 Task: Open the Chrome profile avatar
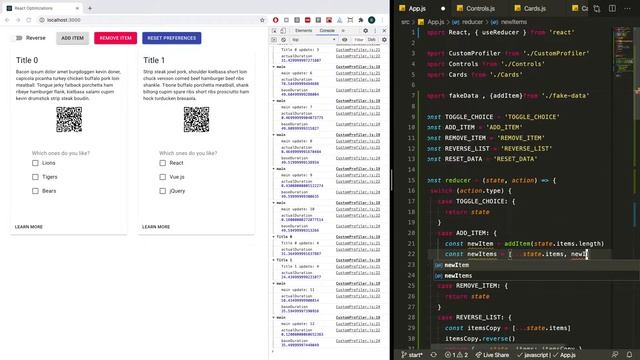[x=371, y=20]
